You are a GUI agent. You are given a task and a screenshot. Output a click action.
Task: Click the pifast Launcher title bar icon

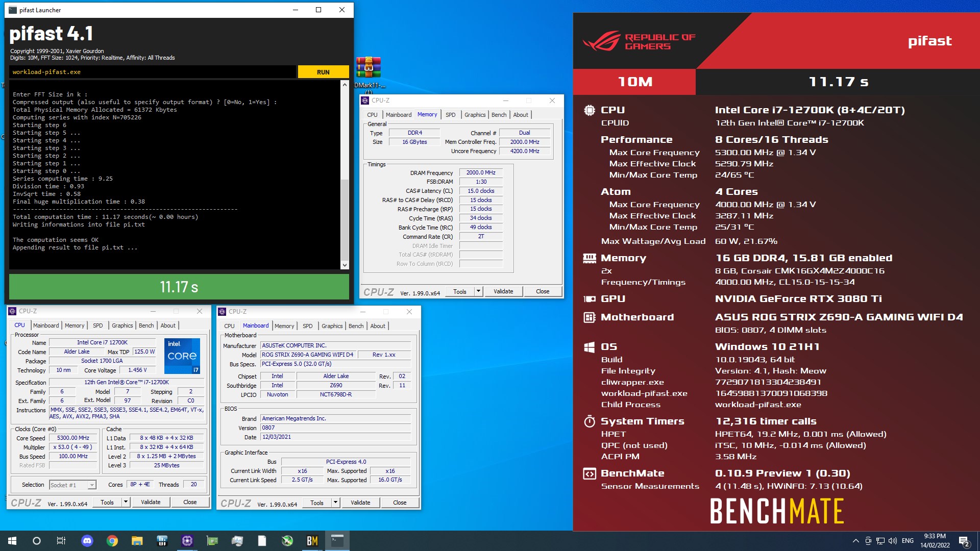point(13,10)
